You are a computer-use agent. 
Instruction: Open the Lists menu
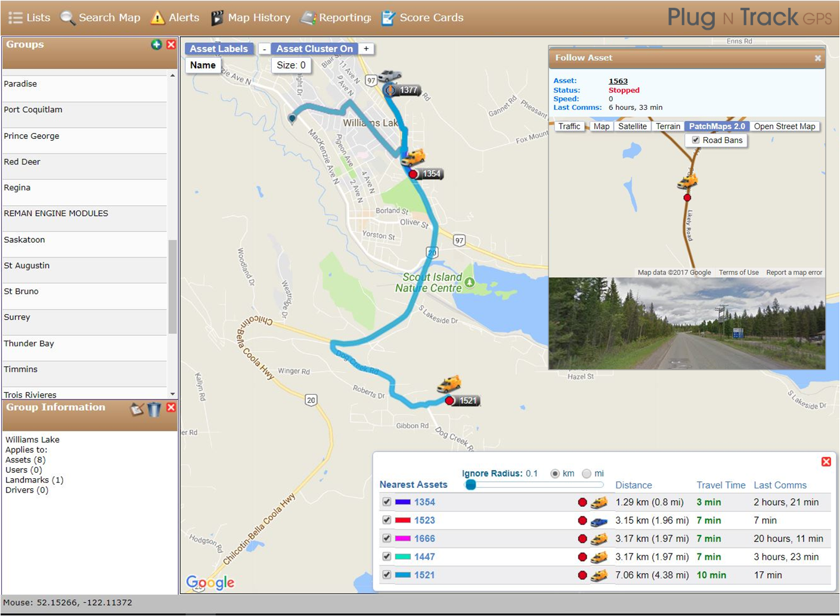coord(29,18)
